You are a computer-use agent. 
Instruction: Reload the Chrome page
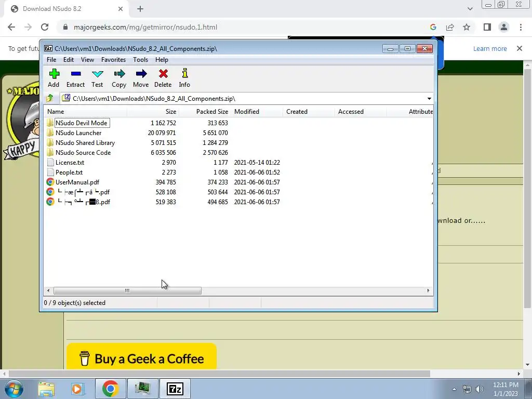(x=45, y=27)
